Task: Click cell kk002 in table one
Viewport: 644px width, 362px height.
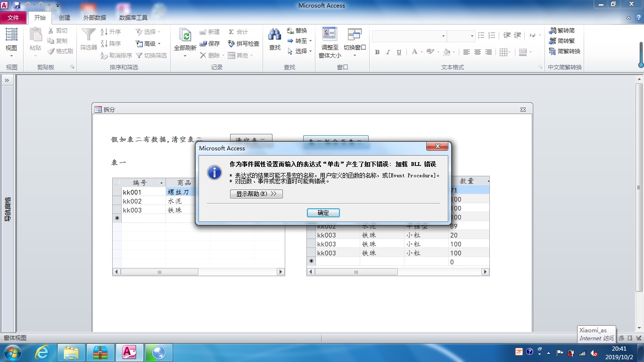Action: [x=143, y=201]
